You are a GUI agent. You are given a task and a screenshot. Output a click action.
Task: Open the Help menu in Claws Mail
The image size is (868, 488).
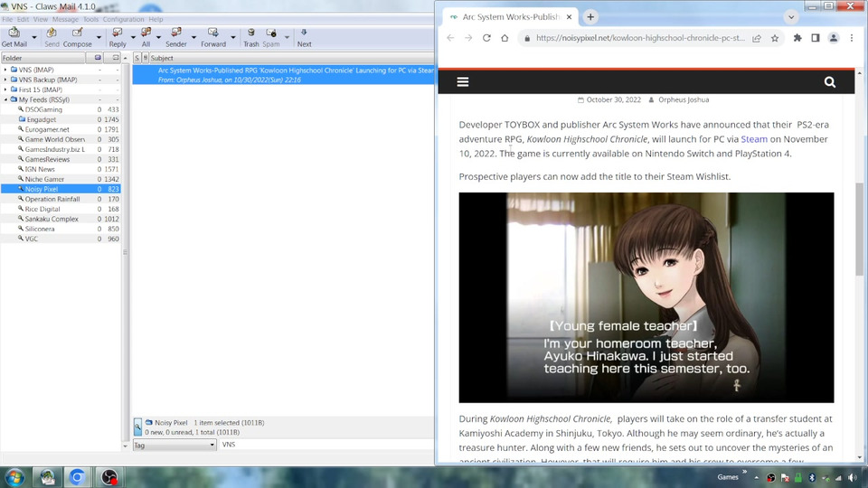point(156,19)
